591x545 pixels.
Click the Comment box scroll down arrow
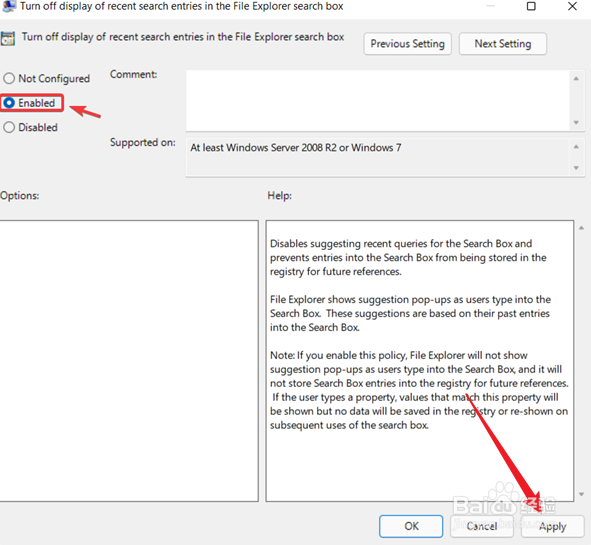pos(576,122)
